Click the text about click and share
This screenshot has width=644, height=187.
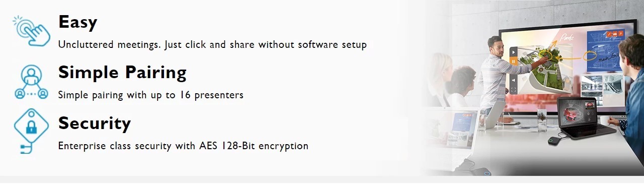click(212, 44)
